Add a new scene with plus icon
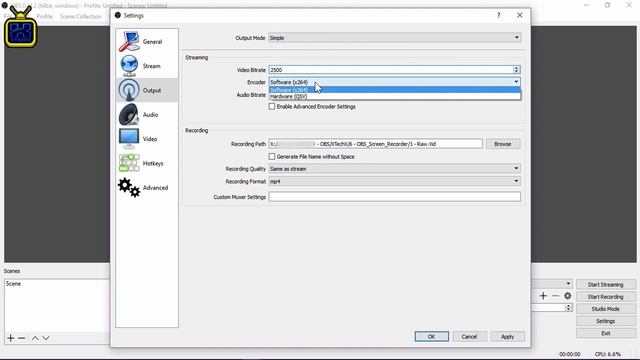640x360 pixels. [11, 338]
